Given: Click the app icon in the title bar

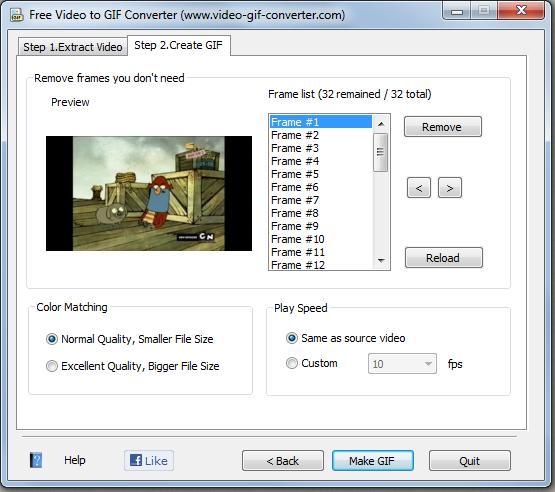Looking at the screenshot, I should tap(17, 16).
